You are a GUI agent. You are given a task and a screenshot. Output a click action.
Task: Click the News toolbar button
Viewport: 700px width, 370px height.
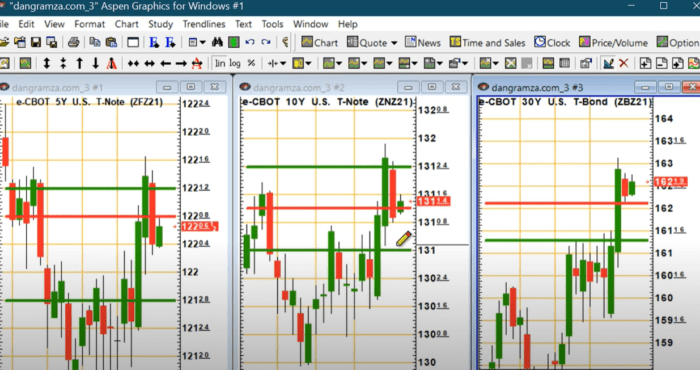point(423,42)
